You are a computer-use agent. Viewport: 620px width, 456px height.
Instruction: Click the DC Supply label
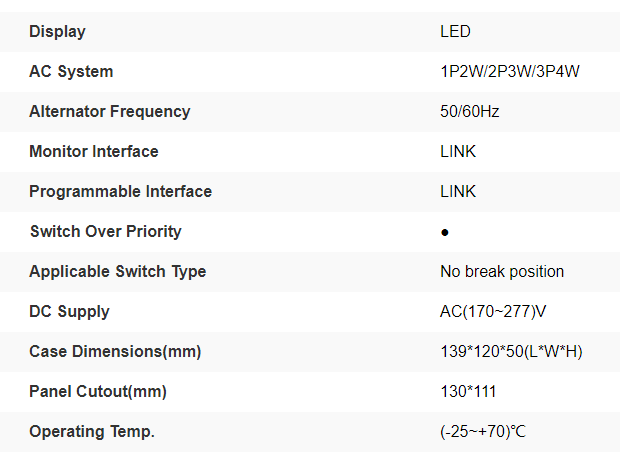pyautogui.click(x=69, y=312)
